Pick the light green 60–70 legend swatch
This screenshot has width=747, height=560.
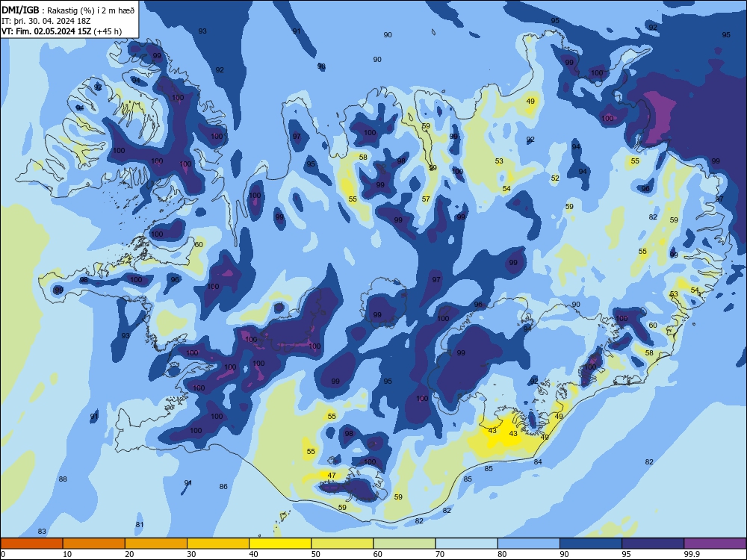404,544
